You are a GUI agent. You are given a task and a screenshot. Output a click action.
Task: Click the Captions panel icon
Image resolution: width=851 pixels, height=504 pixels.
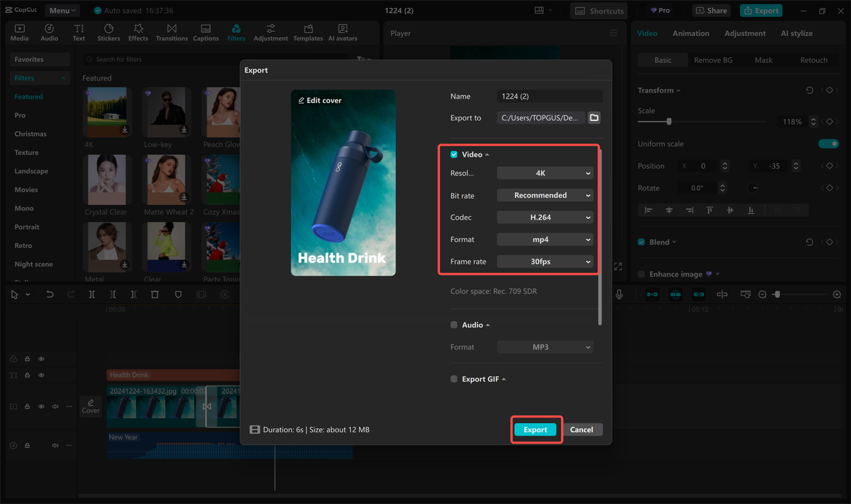point(205,31)
